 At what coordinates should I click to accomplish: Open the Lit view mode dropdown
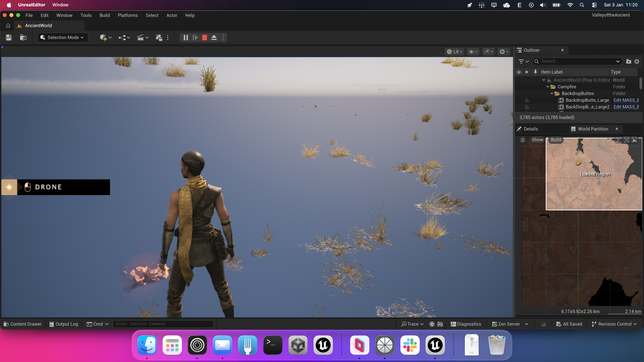[x=454, y=51]
